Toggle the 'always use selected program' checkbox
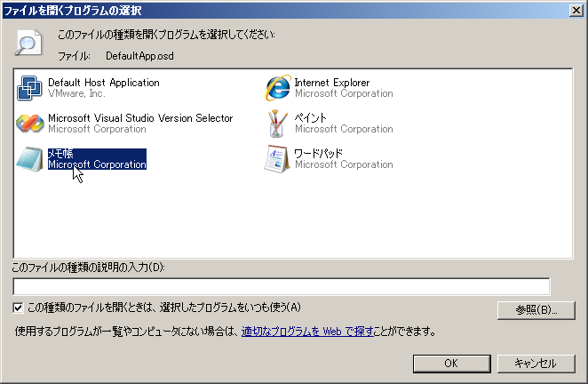The width and height of the screenshot is (588, 384). [18, 308]
